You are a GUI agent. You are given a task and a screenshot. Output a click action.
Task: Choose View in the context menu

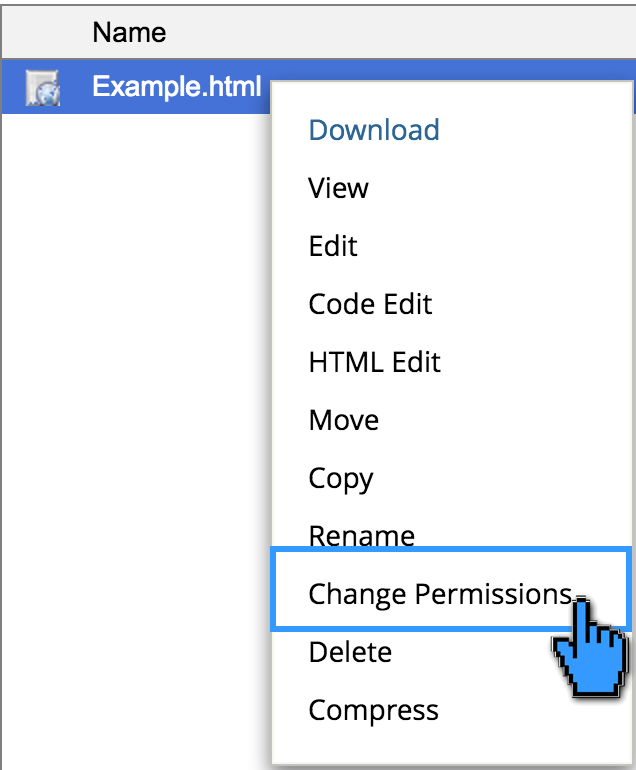tap(338, 188)
